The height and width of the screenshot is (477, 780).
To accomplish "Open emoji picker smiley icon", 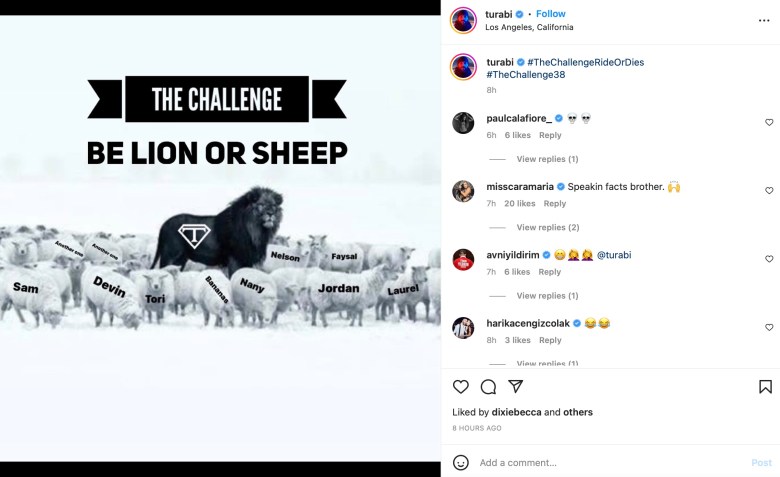I will coord(461,463).
